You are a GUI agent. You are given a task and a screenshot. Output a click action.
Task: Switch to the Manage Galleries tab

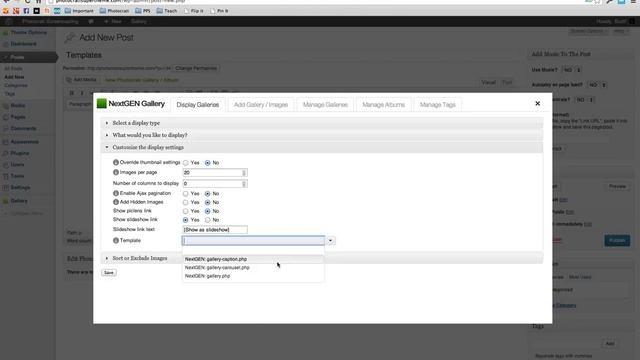325,105
